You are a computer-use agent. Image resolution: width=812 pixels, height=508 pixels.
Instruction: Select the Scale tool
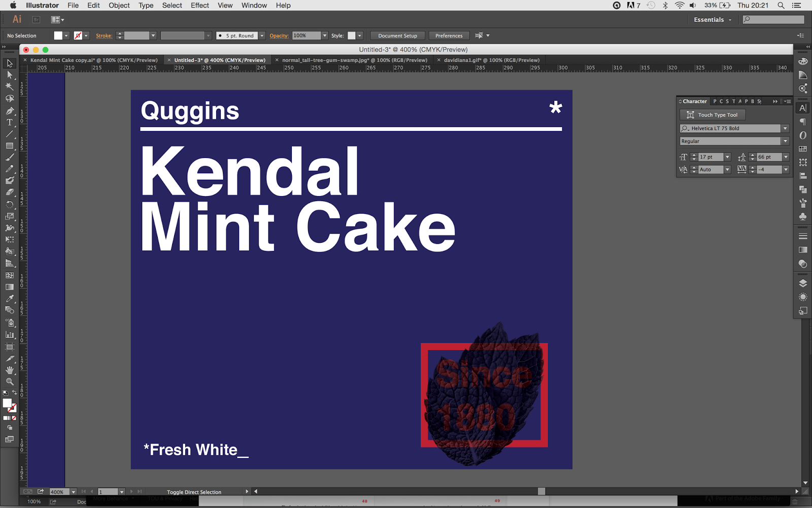tap(10, 216)
